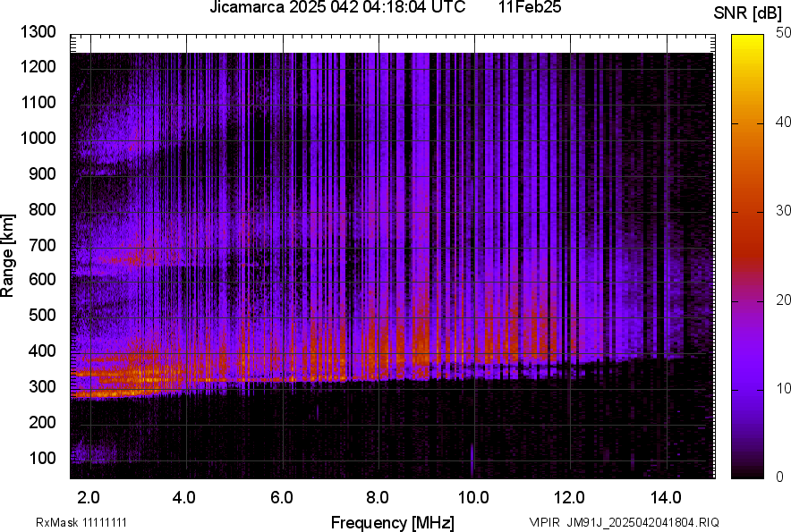Click the 20 tick label on colorbar
This screenshot has width=791, height=532.
tap(783, 300)
